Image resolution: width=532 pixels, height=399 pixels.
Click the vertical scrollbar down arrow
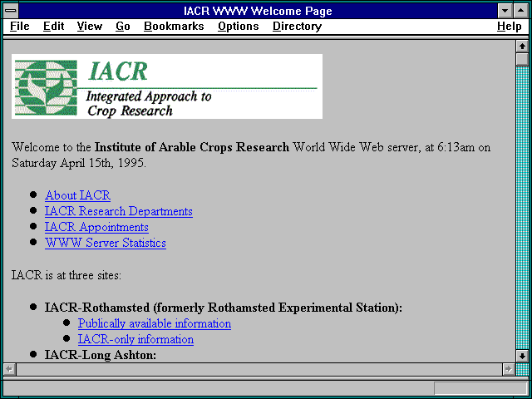[x=522, y=356]
